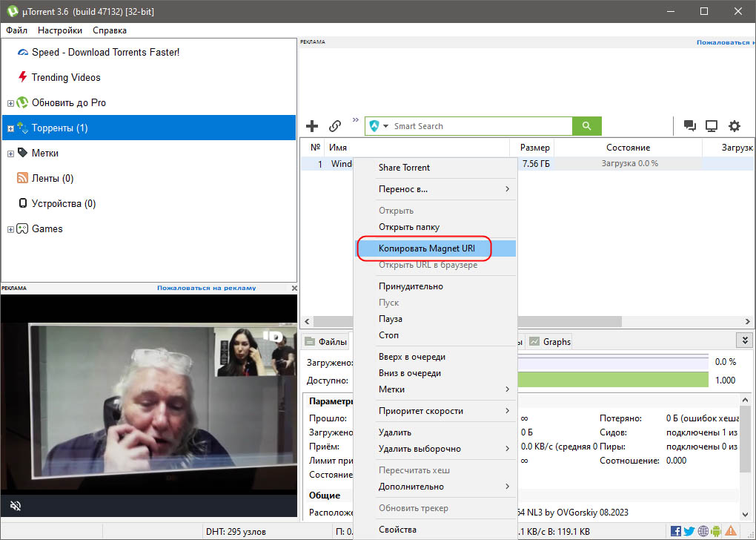Choose Принудительно in context menu

435,286
